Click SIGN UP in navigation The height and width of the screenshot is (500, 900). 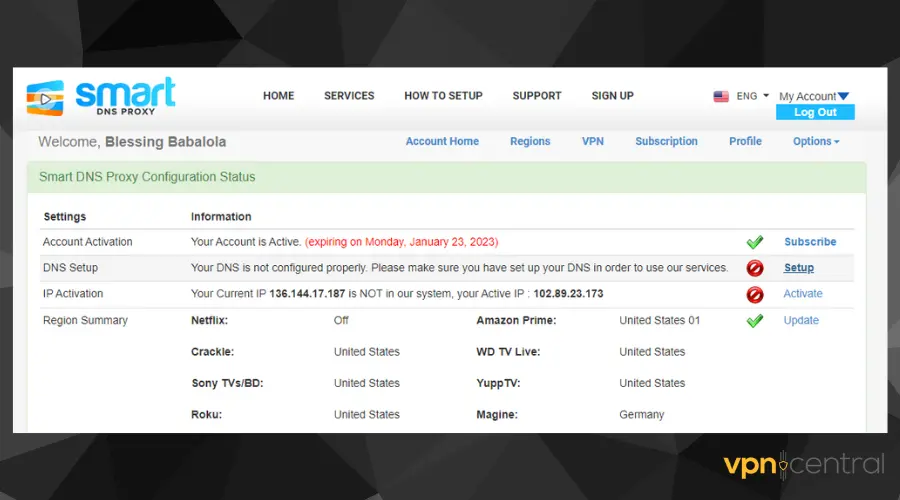tap(612, 96)
